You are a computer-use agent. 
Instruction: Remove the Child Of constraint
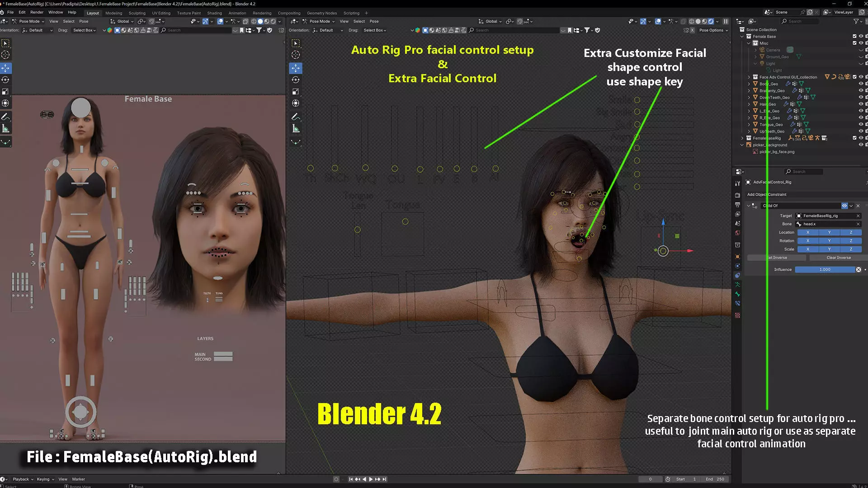[858, 206]
